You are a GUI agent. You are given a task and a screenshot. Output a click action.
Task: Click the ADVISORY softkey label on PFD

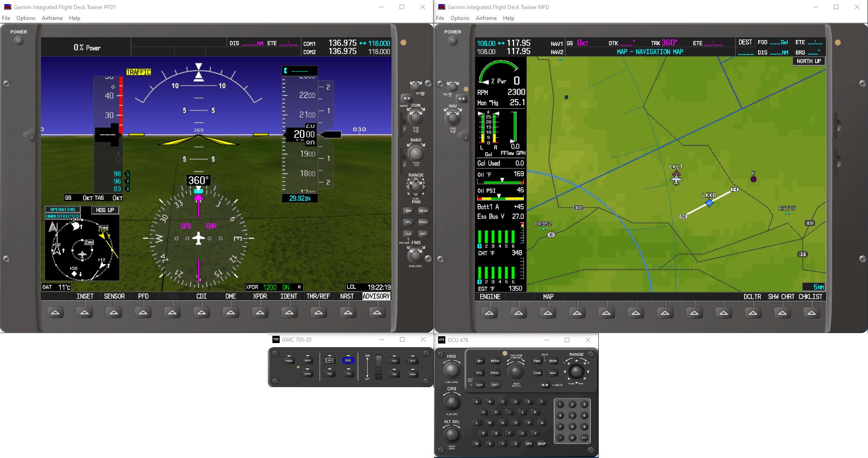[376, 296]
